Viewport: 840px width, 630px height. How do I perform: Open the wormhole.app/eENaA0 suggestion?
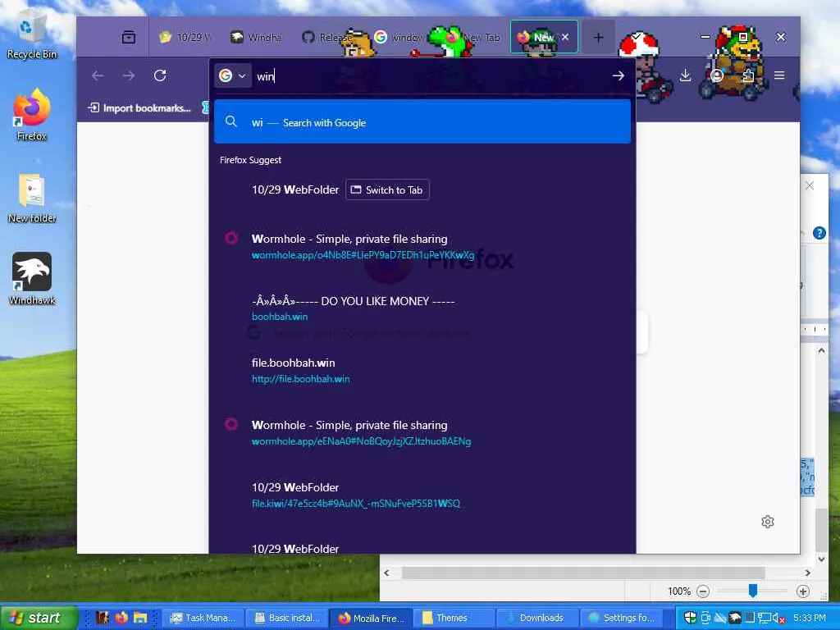[x=422, y=433]
